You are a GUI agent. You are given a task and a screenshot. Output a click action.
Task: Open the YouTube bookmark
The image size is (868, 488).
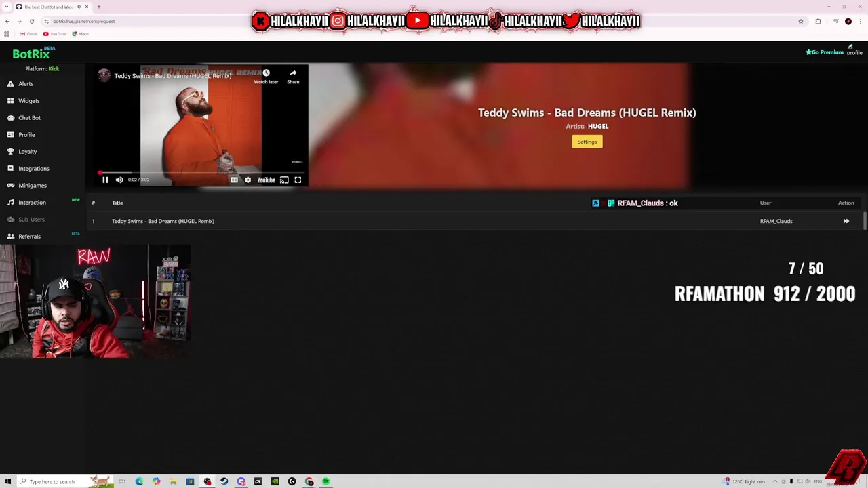(x=55, y=34)
